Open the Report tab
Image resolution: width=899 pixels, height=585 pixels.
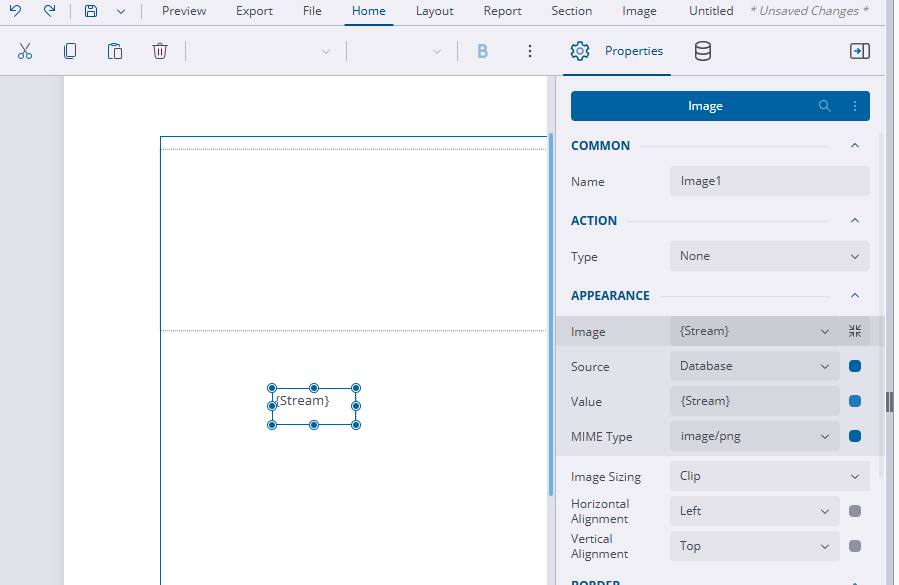[502, 11]
